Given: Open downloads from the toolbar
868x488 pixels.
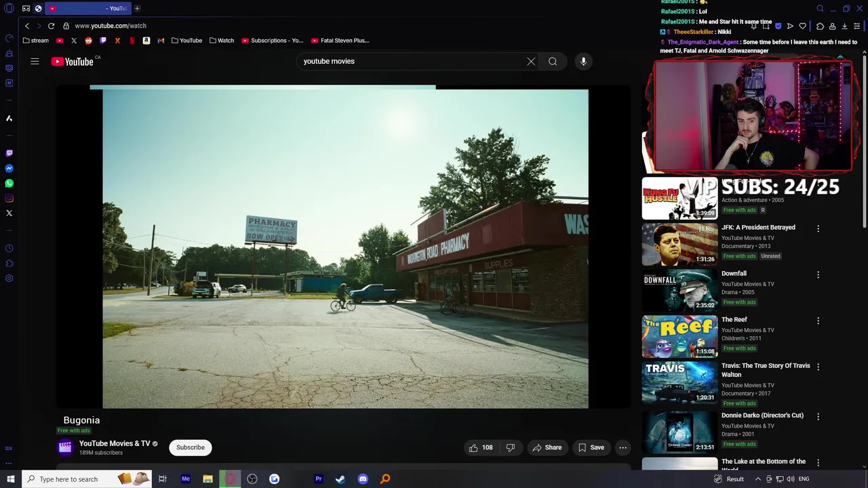Looking at the screenshot, I should click(x=844, y=26).
